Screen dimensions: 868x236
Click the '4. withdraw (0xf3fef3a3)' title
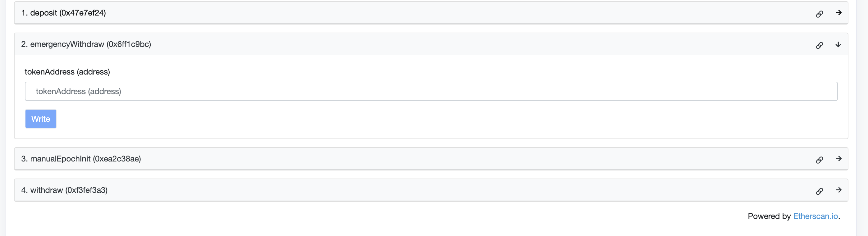(64, 190)
